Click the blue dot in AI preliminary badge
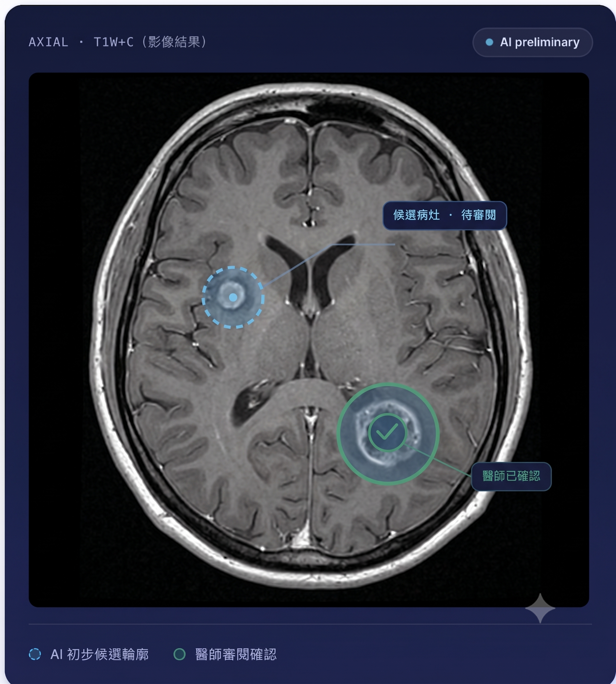Image resolution: width=616 pixels, height=684 pixels. (489, 42)
